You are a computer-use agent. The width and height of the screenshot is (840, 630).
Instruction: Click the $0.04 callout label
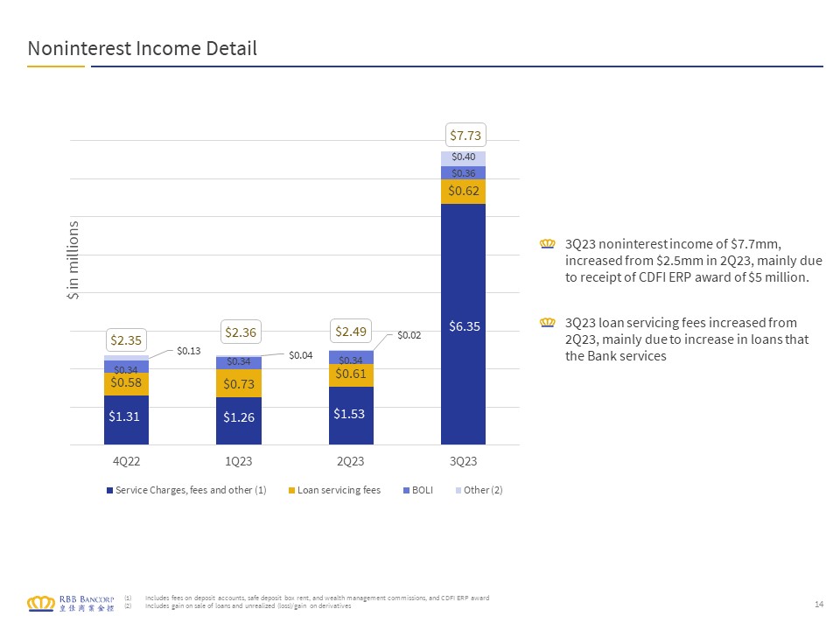click(300, 355)
